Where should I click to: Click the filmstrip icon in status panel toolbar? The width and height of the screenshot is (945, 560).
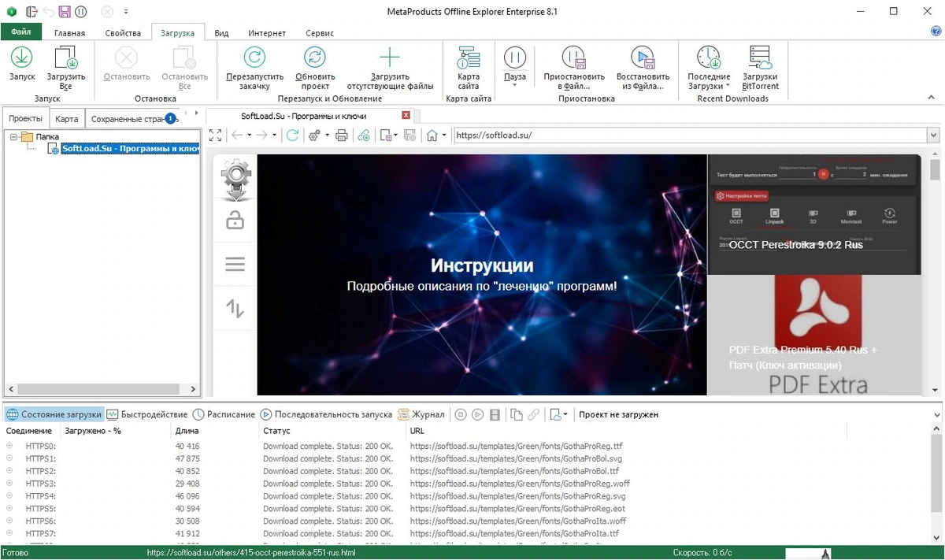click(x=495, y=414)
